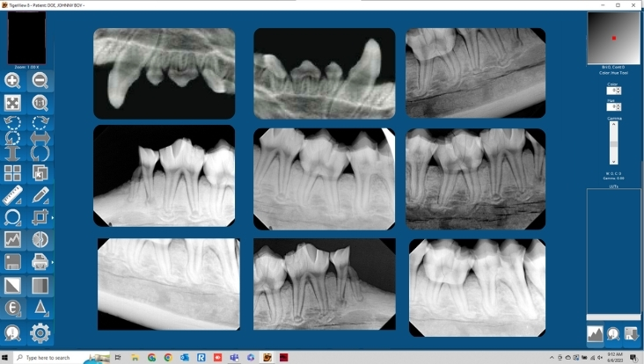Click the printer icon
This screenshot has height=364, width=644.
point(40,262)
